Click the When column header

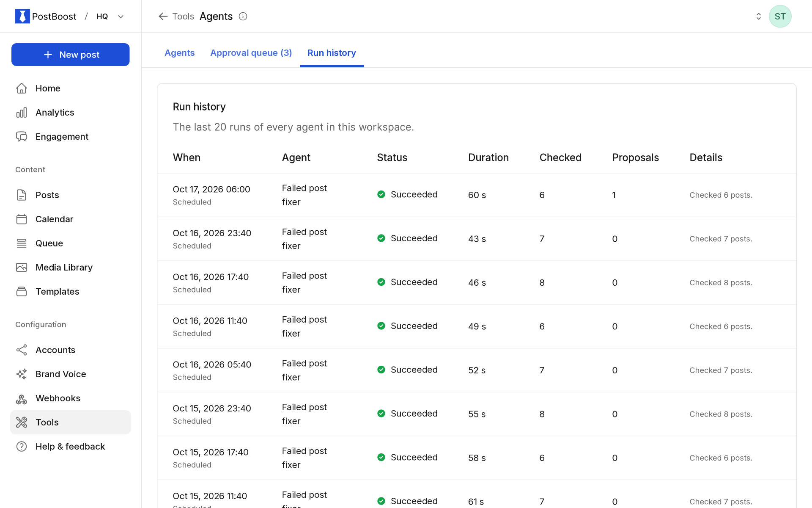click(x=187, y=157)
